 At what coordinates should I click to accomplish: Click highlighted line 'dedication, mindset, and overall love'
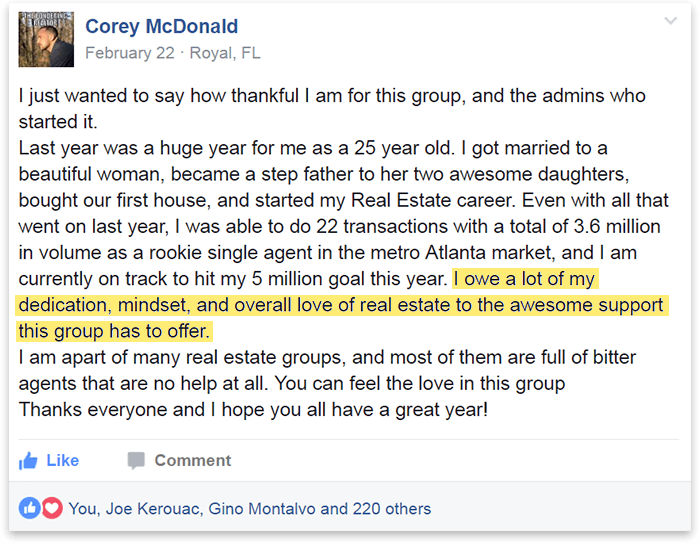pyautogui.click(x=342, y=305)
